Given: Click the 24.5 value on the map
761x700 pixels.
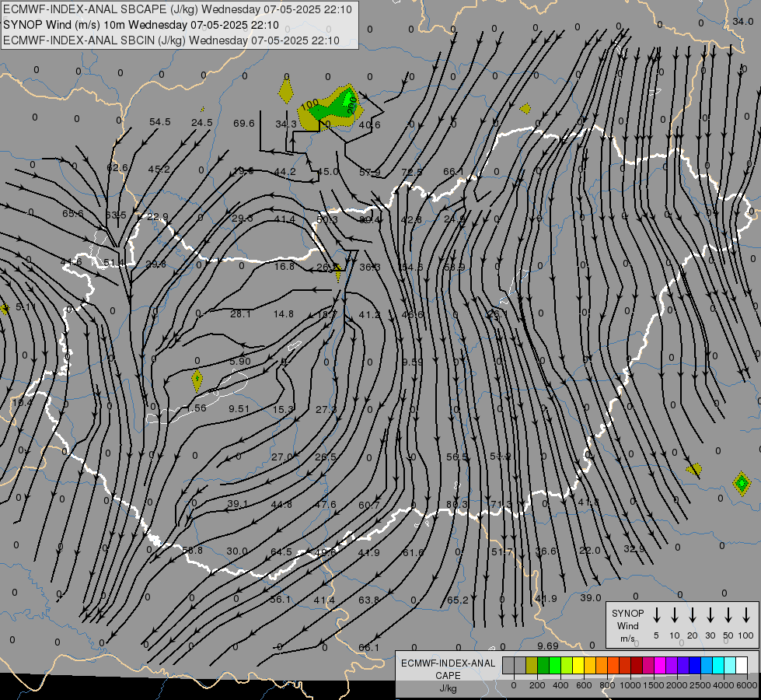Looking at the screenshot, I should pos(202,122).
